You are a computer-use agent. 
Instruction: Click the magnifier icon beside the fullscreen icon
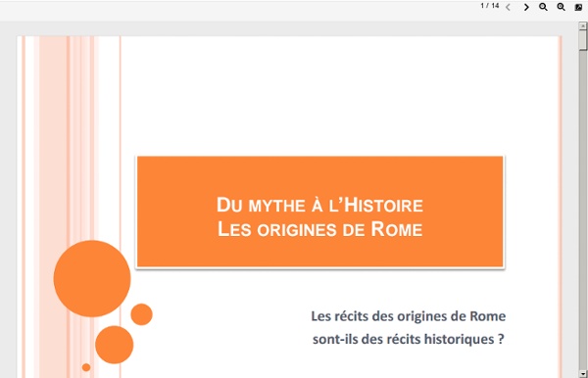coord(561,7)
